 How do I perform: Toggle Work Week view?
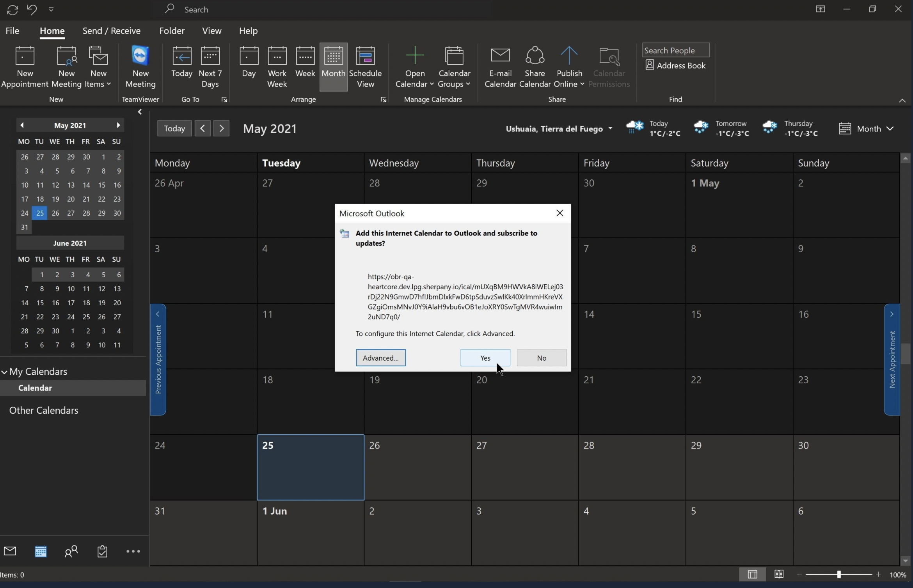coord(277,67)
